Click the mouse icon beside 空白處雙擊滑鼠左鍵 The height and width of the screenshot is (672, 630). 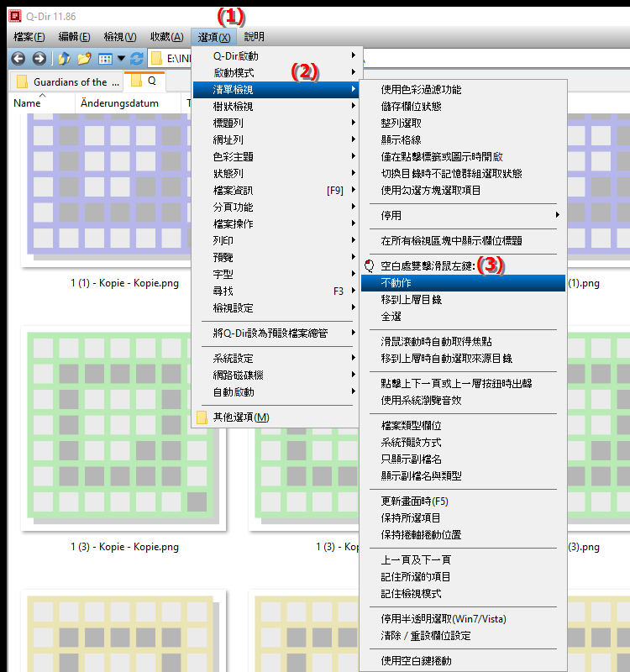click(x=369, y=266)
